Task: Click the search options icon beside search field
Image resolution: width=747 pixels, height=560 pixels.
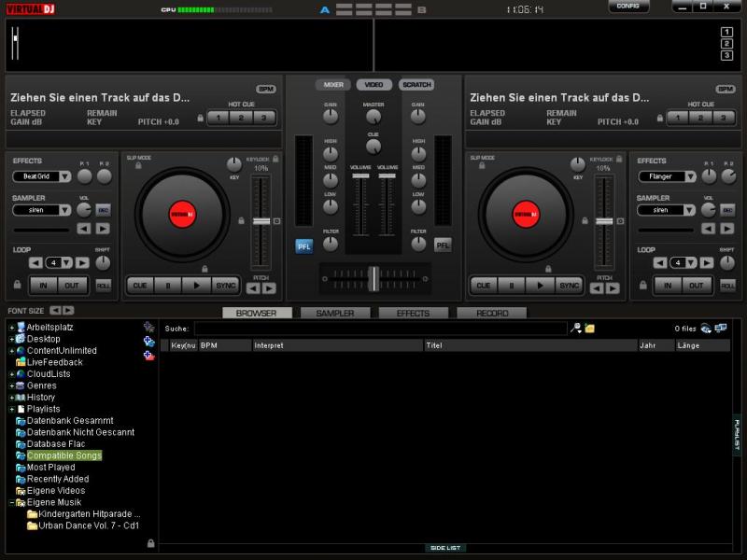Action: (x=576, y=329)
